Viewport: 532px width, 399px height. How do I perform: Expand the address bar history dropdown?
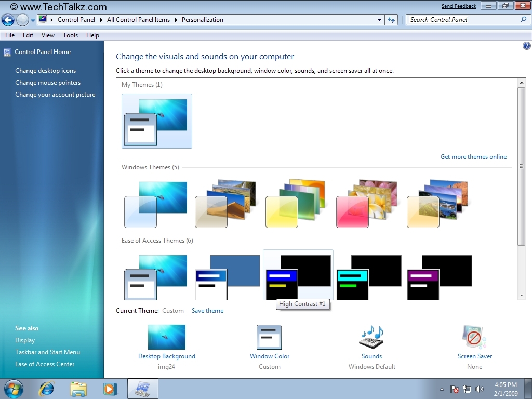(x=379, y=20)
